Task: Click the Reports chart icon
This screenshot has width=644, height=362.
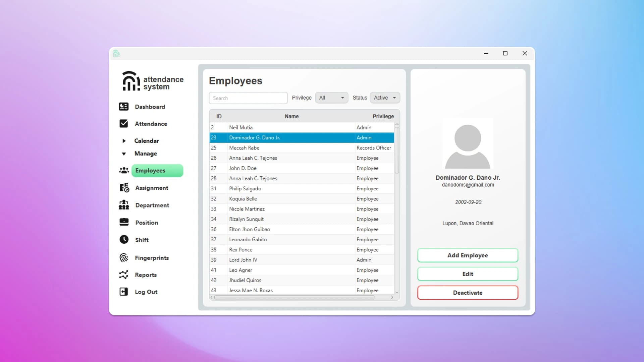Action: point(123,275)
